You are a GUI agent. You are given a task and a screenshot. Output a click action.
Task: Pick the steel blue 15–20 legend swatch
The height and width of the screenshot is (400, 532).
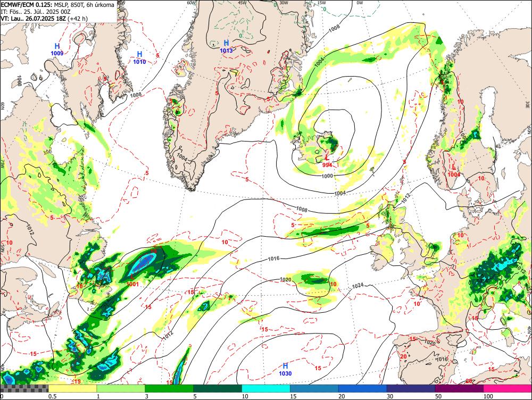click(x=314, y=388)
